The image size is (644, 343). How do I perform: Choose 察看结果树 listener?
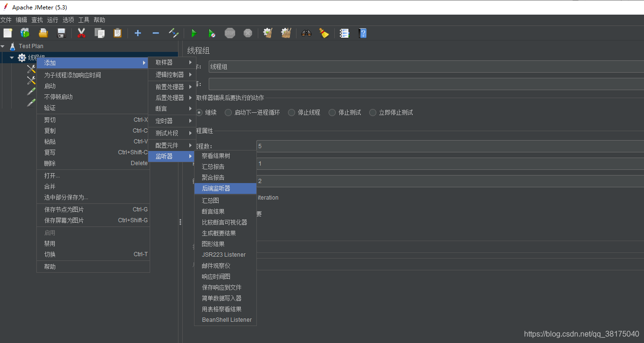[225, 156]
